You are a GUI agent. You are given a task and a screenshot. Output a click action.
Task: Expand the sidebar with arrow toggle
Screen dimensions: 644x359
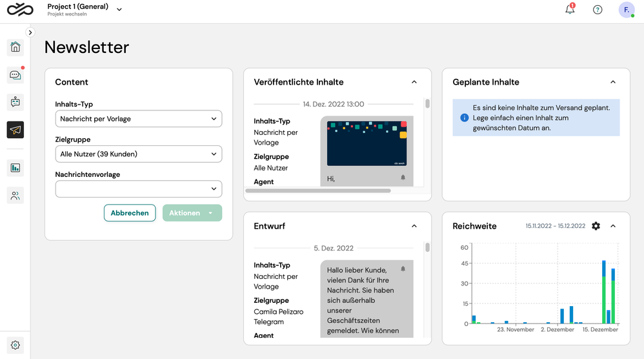[30, 32]
